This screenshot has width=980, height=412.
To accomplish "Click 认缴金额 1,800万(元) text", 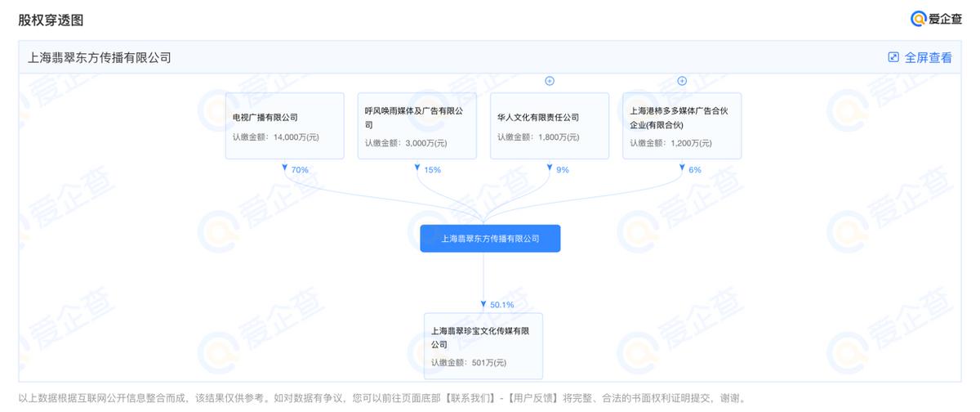I will click(x=538, y=137).
